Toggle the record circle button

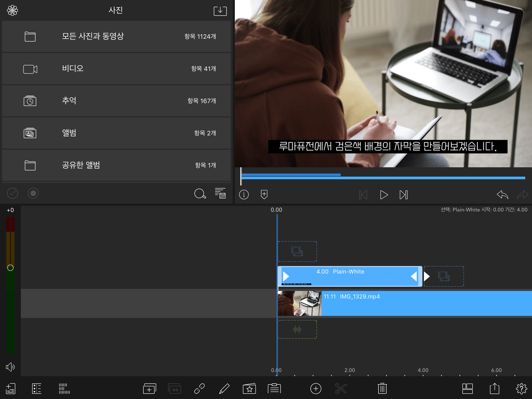(33, 193)
